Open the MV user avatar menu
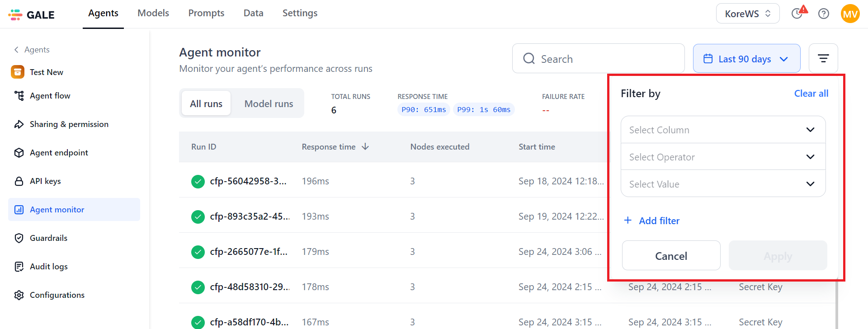Image resolution: width=868 pixels, height=329 pixels. tap(850, 14)
